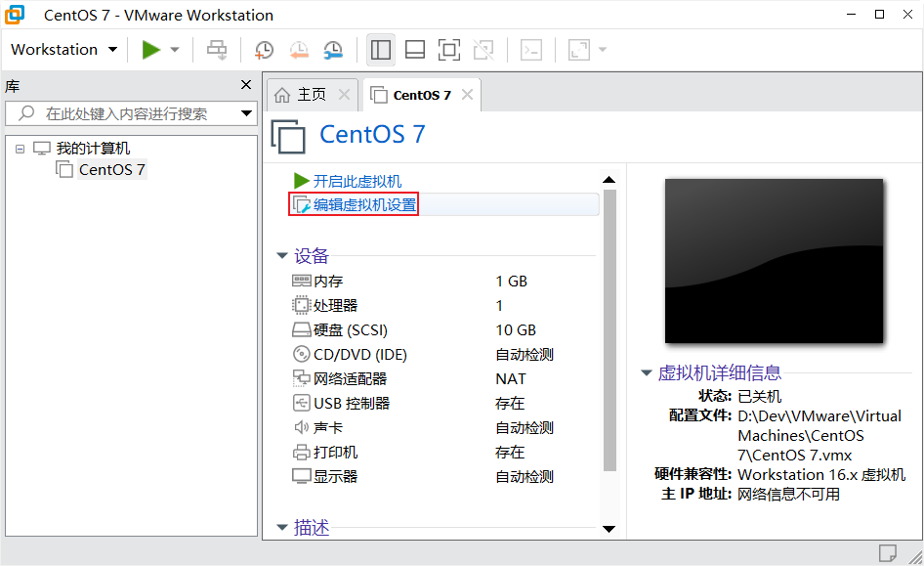Open the power options dropdown arrow beside play

175,50
